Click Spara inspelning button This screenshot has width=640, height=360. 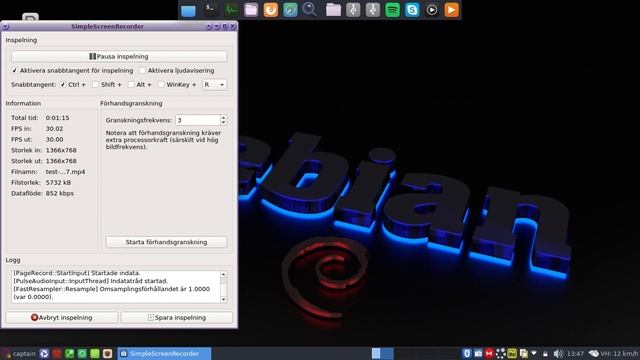coord(177,317)
